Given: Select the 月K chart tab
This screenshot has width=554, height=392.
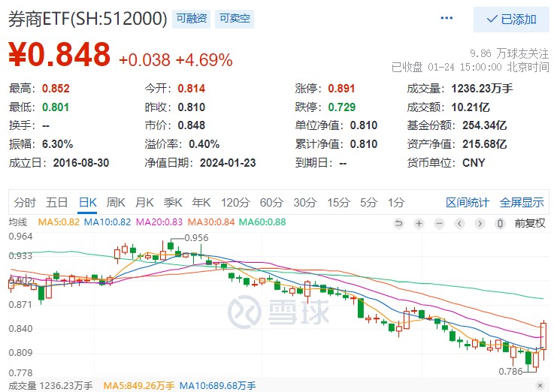Looking at the screenshot, I should [x=144, y=203].
